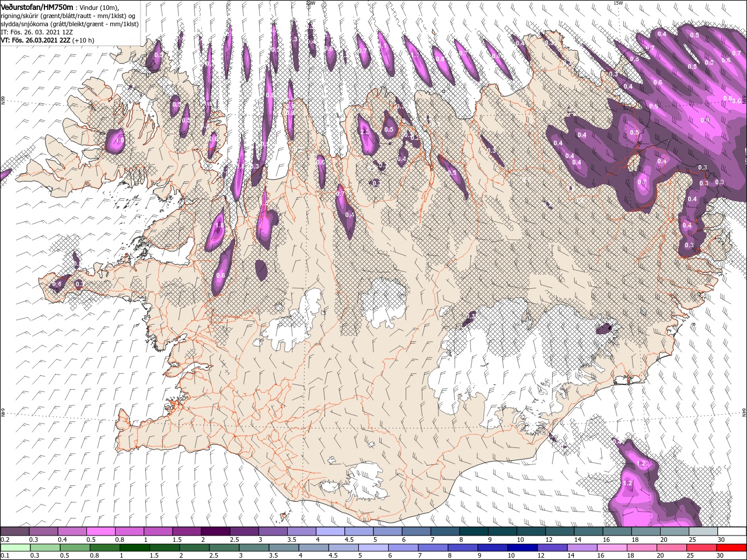This screenshot has width=747, height=560.
Task: Click the Veðurstofan/HM750m title text
Action: tap(37, 6)
